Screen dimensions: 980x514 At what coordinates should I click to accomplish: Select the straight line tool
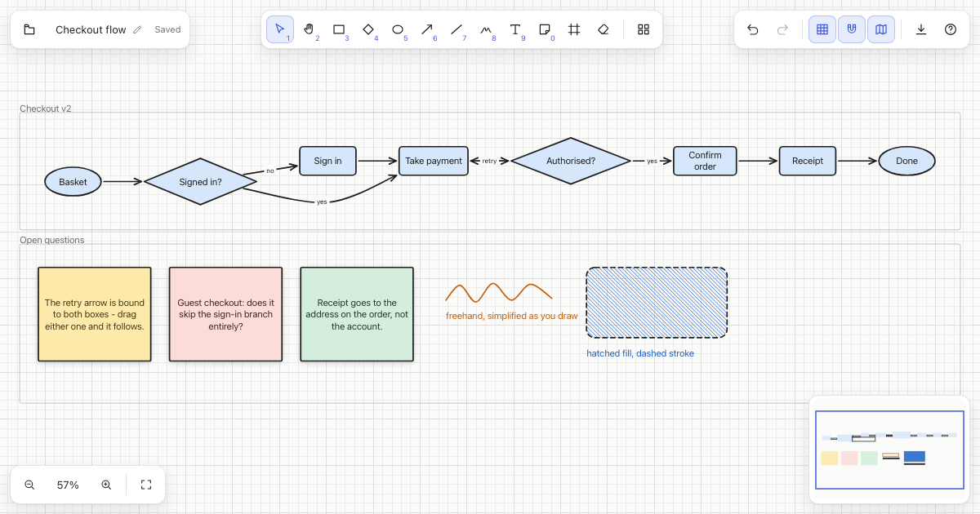point(457,29)
